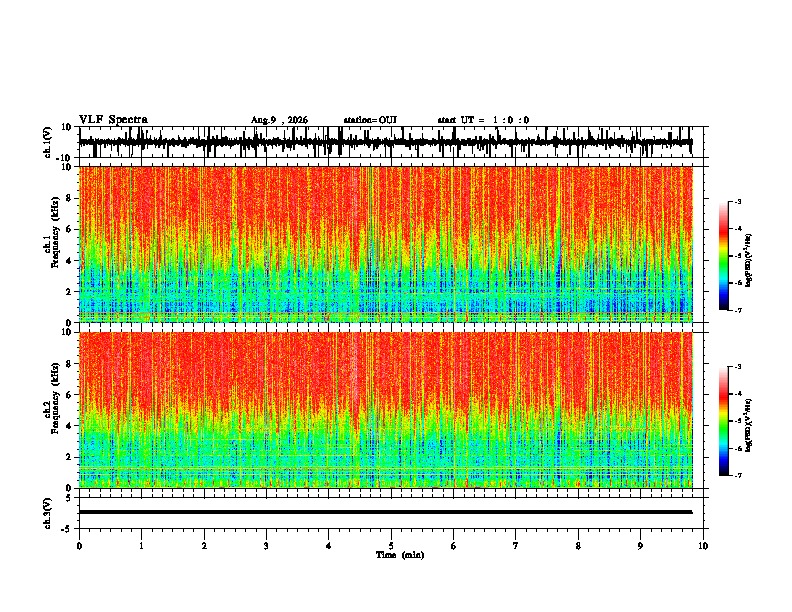This screenshot has height=612, width=792.
Task: Click the time axis tick label '9'
Action: (x=640, y=546)
